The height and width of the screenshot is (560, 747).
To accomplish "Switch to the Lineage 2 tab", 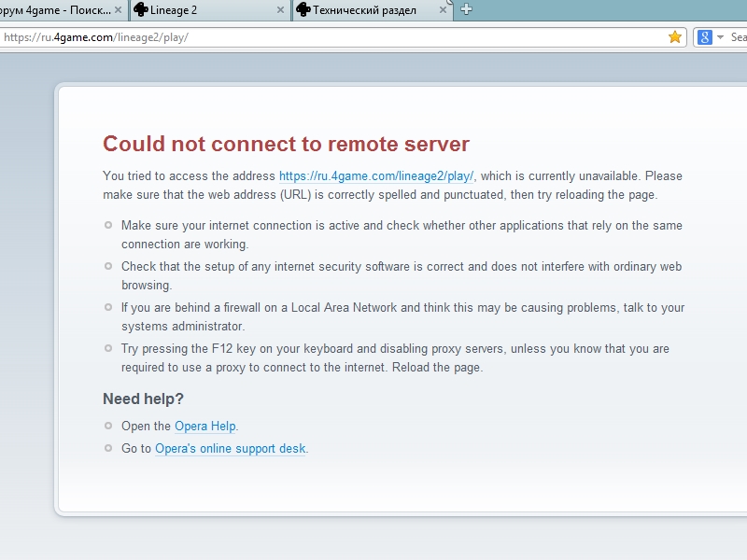I will (x=210, y=10).
